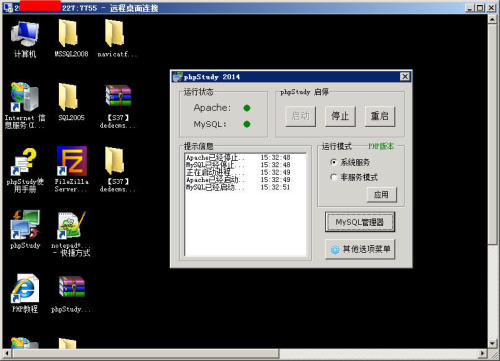Click the remote desktop connection title icon
Screen dimensions: 500x361
[8, 7]
